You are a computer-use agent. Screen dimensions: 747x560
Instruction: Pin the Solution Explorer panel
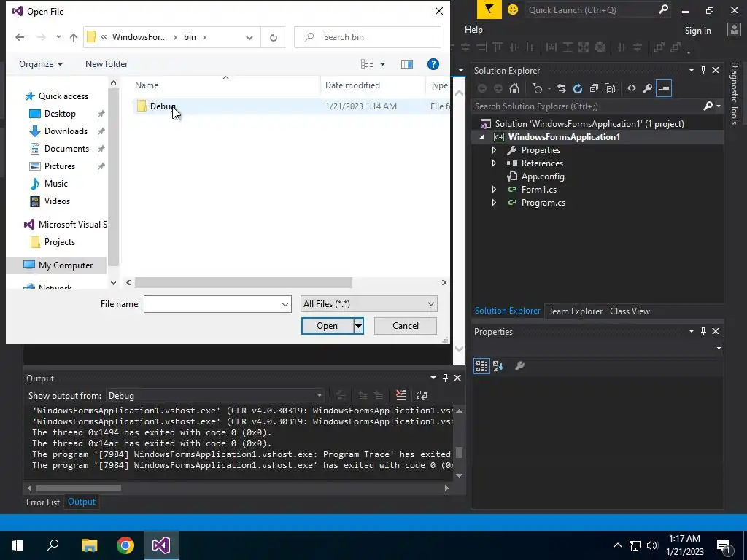point(704,70)
